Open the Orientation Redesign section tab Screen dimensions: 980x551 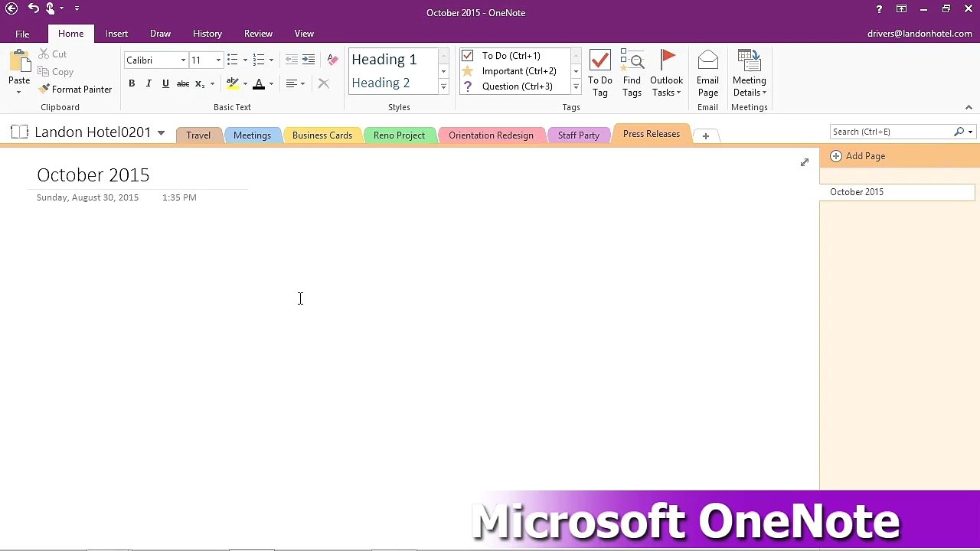point(491,135)
